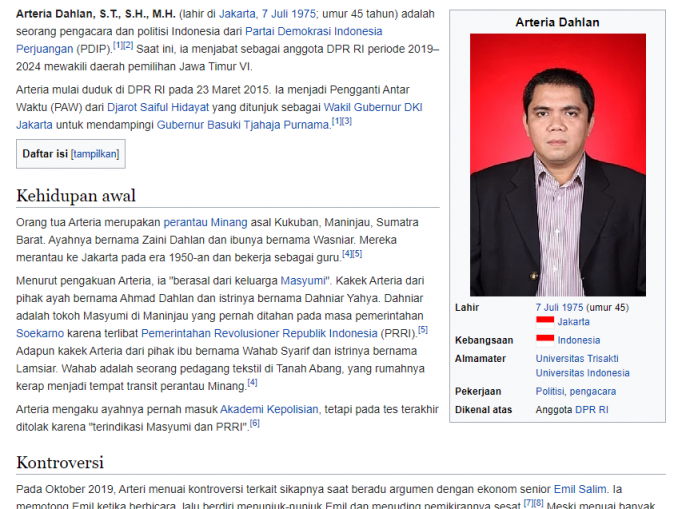Click the Lahir label in infobox
Viewport: 678px width, 509px height.
click(x=467, y=307)
